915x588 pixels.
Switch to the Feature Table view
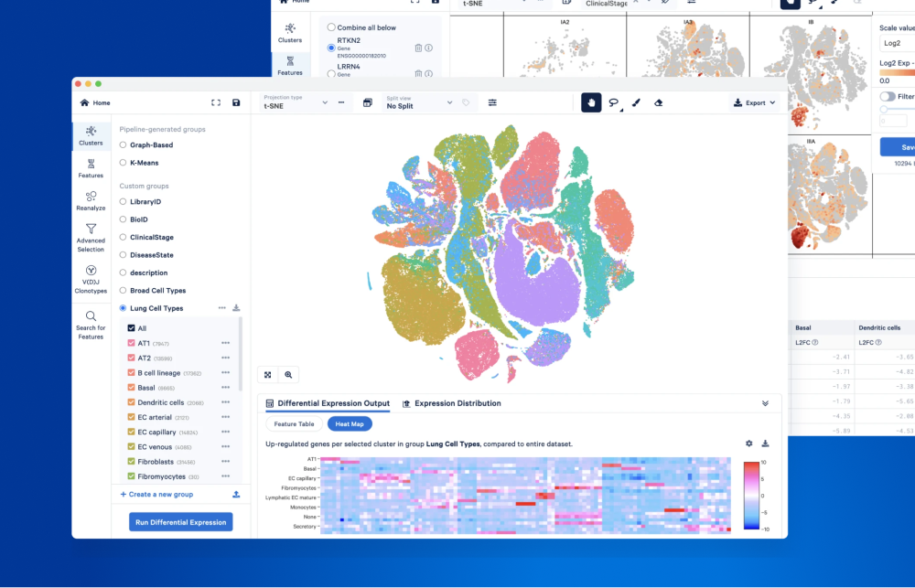coord(294,424)
